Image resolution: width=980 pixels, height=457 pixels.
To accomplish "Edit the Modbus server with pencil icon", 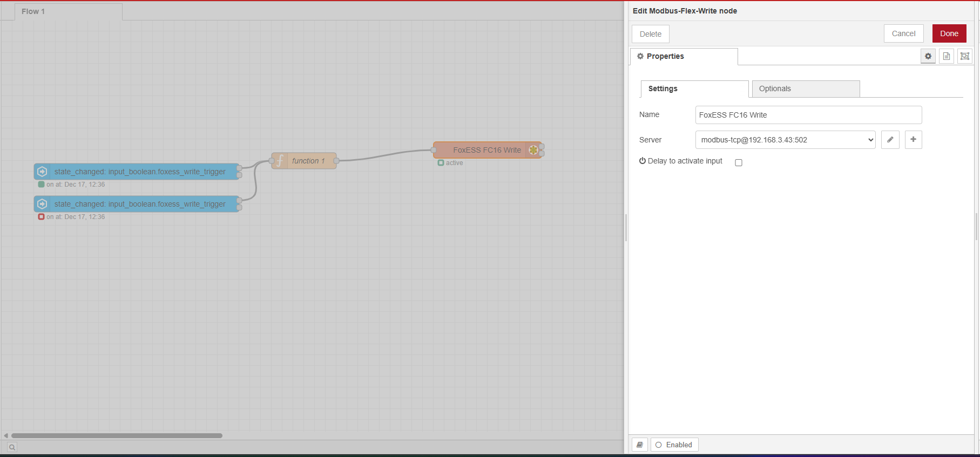I will point(890,140).
